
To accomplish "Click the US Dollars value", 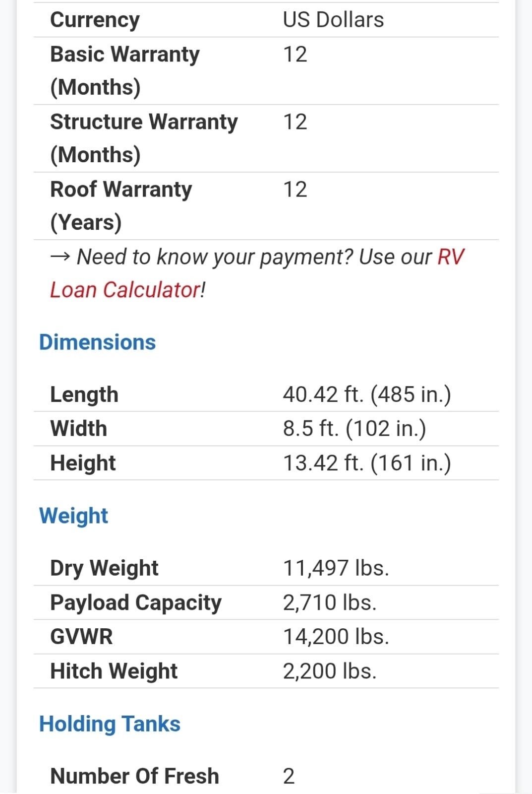I will [333, 20].
